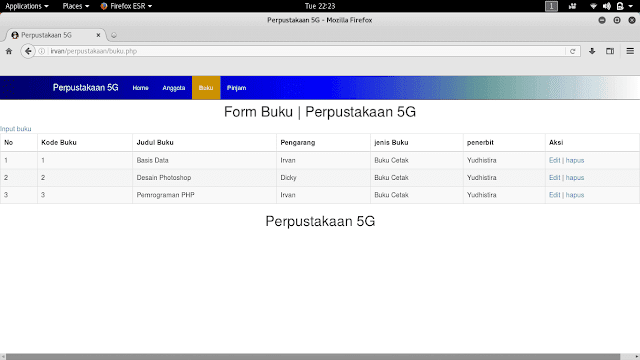Go to the Home nav item

[140, 88]
